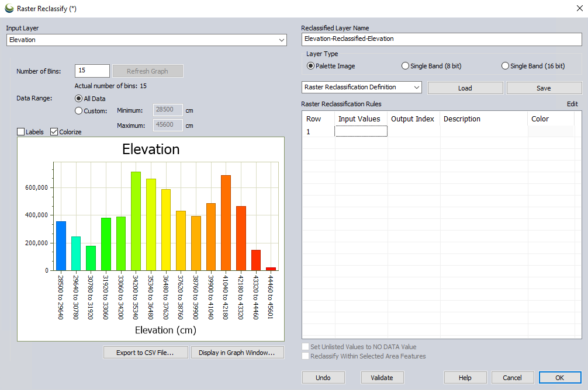588x390 pixels.
Task: Click the Validate button
Action: [x=382, y=378]
